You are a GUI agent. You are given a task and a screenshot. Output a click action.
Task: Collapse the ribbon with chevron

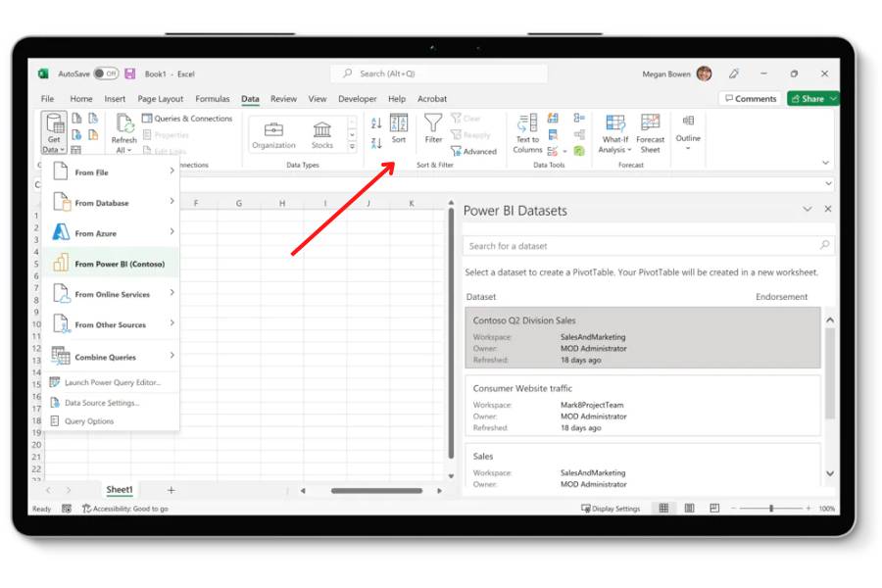(825, 163)
